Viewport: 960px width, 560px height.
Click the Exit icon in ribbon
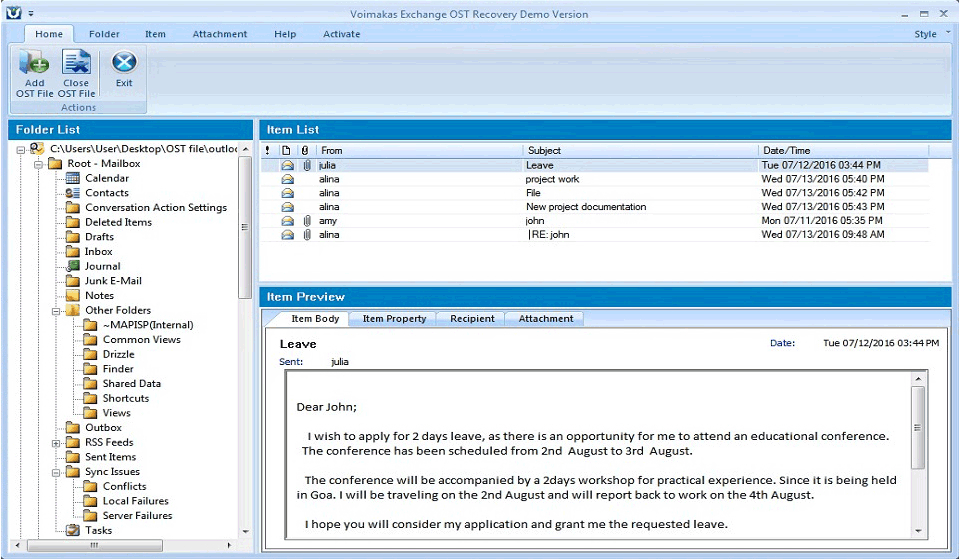(x=124, y=62)
